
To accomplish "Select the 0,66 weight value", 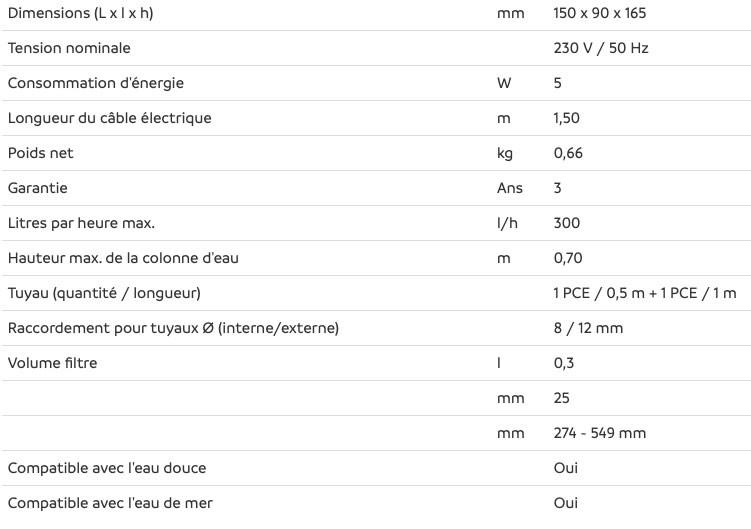I will coord(568,153).
